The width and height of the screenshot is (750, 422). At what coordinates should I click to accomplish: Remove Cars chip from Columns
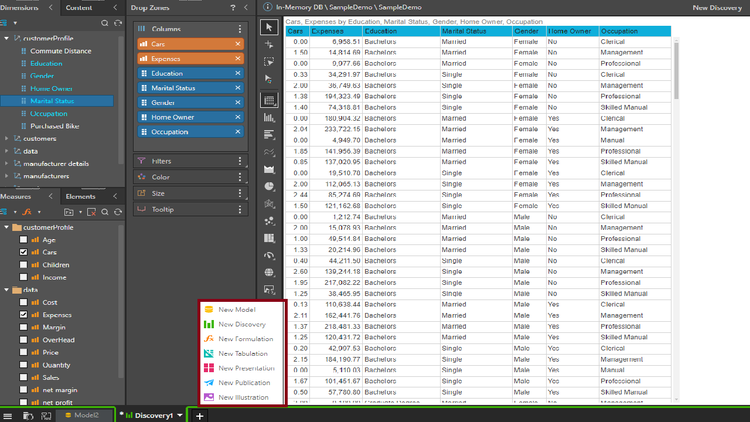coord(238,44)
